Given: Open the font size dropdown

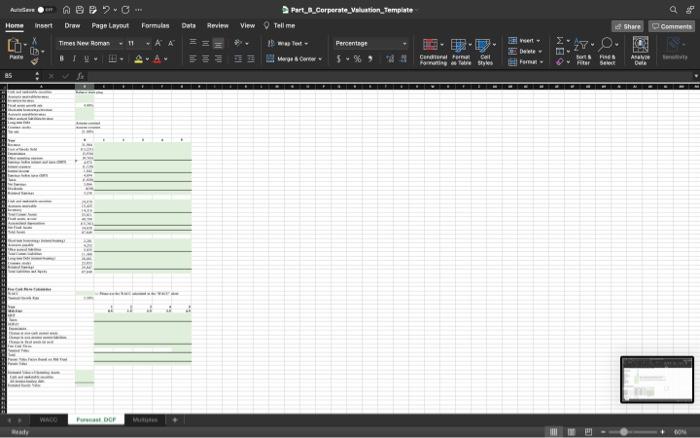Looking at the screenshot, I should click(148, 43).
